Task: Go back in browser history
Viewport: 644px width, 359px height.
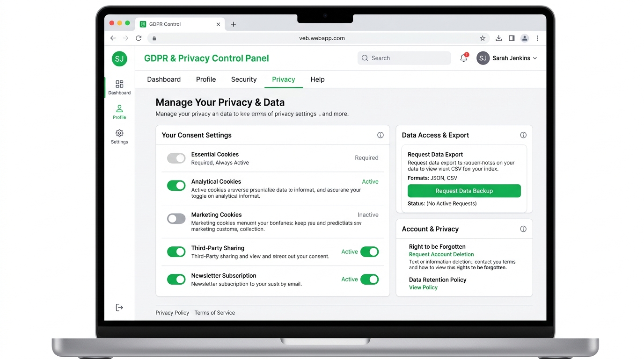Action: 113,38
